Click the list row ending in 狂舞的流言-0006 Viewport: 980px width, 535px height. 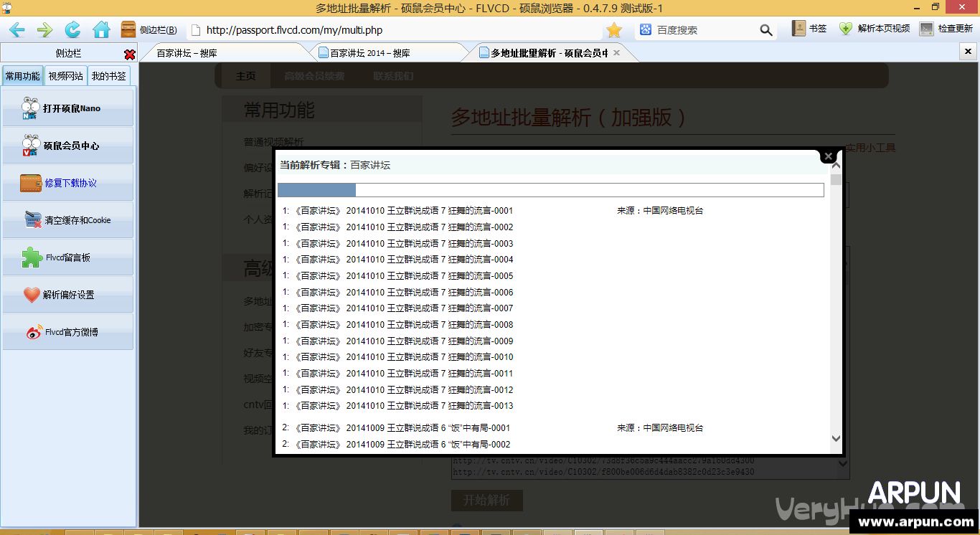pyautogui.click(x=397, y=293)
